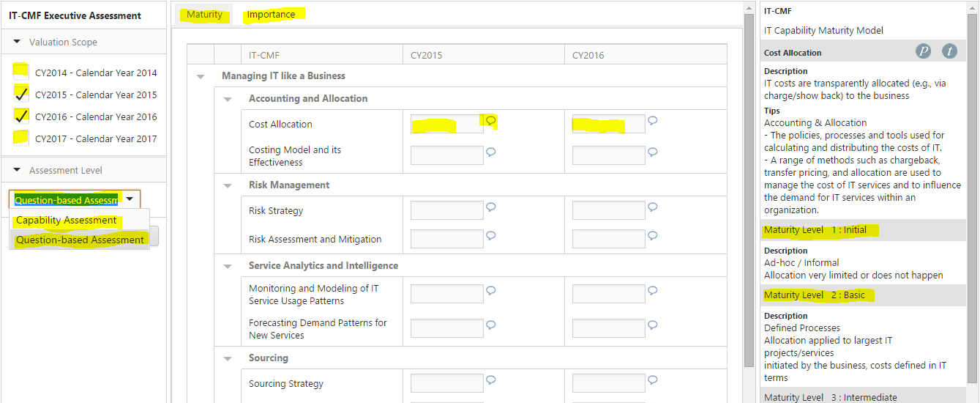980x403 pixels.
Task: Enable the CY2017 - Calendar Year 2017 checkbox
Action: (x=21, y=138)
